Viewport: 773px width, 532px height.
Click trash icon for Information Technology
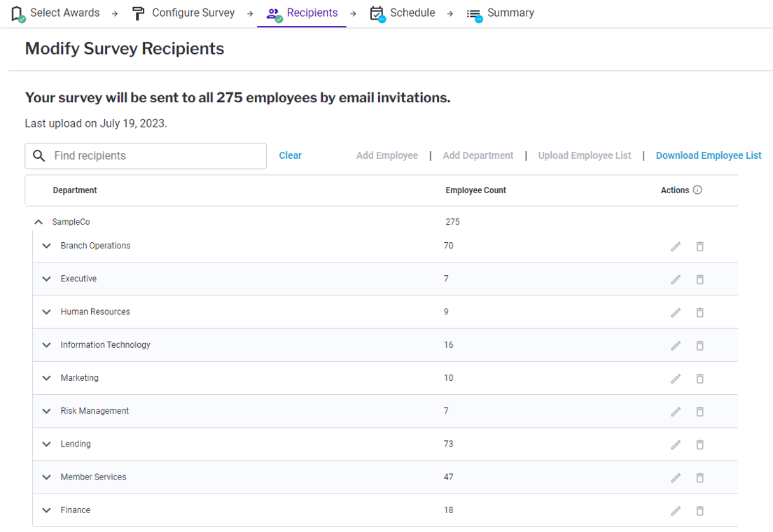coord(699,345)
